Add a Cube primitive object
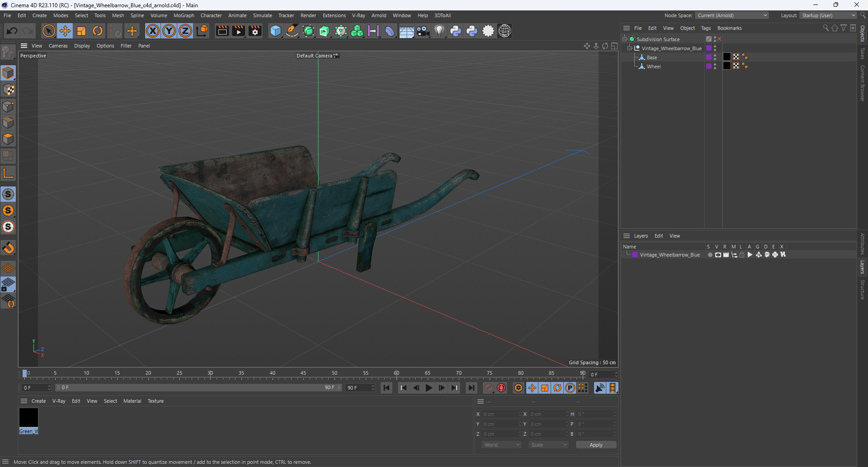 [x=275, y=31]
